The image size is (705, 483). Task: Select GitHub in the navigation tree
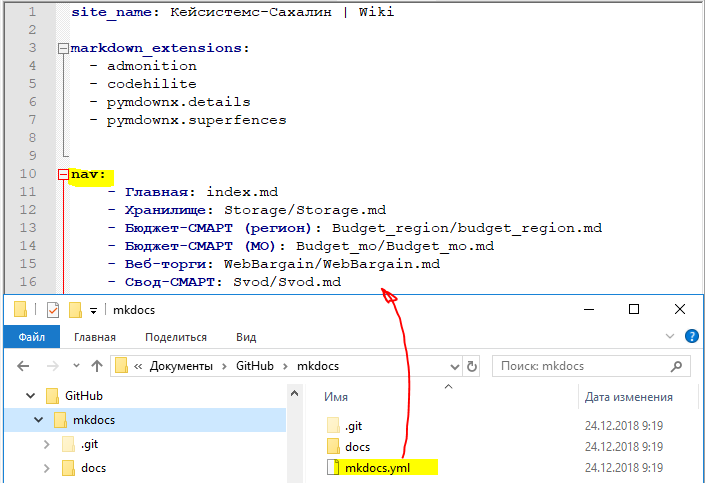[x=84, y=396]
